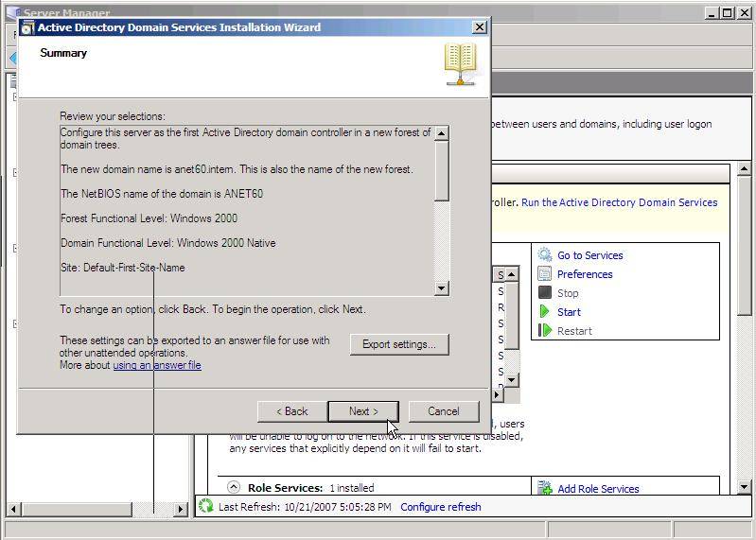Click 'Role Services: 1 installed' heading
Screen dimensions: 756x540
point(311,488)
